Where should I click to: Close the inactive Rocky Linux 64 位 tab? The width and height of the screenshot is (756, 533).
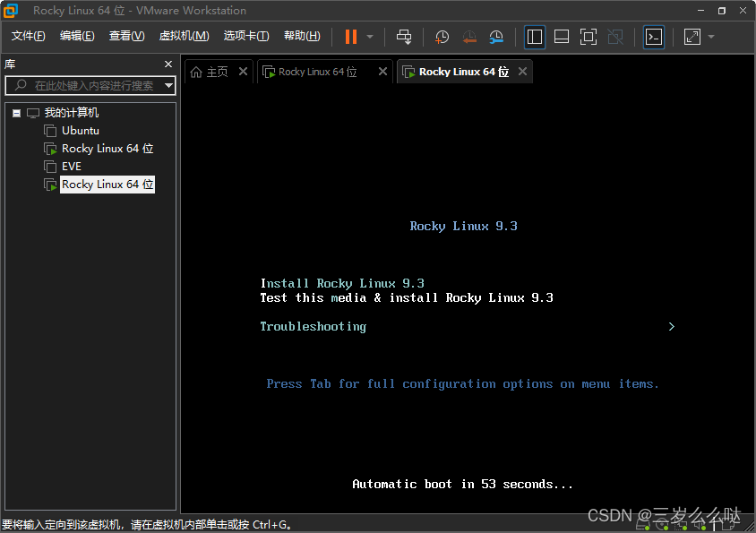(x=382, y=72)
